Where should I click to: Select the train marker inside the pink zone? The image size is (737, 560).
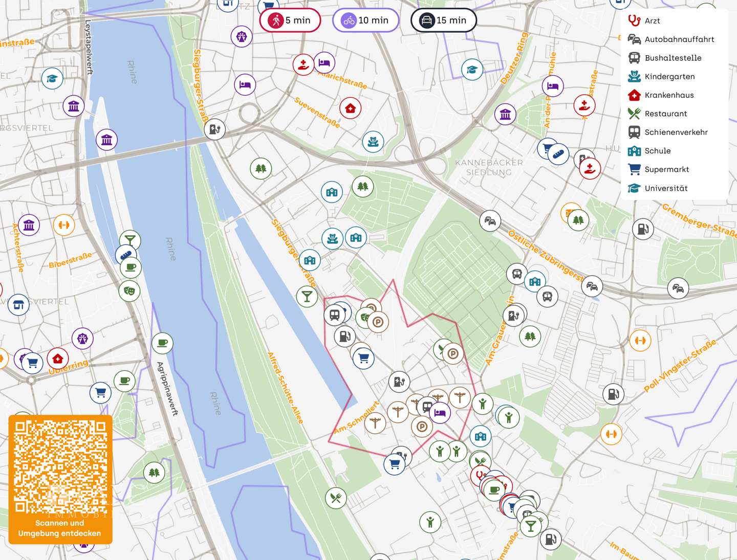pos(335,315)
